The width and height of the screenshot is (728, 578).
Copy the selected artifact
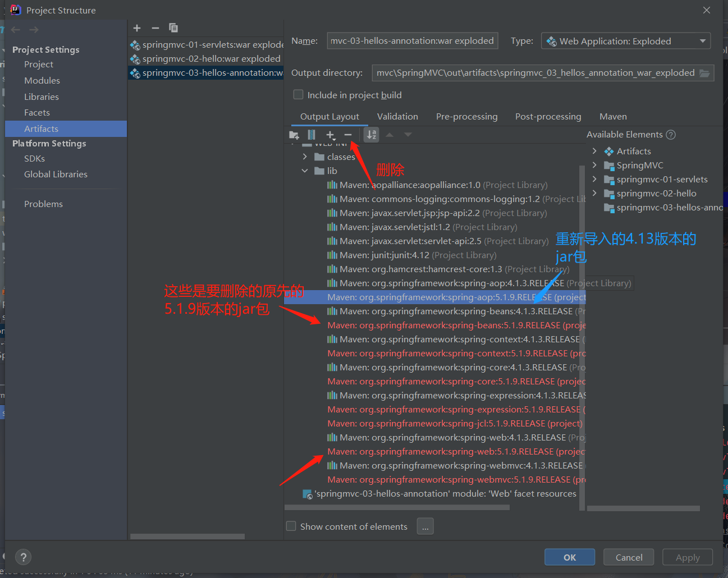click(x=173, y=28)
